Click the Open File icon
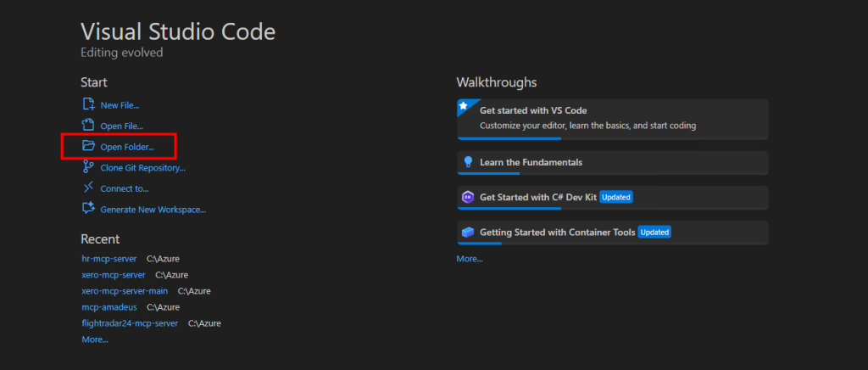The width and height of the screenshot is (868, 370). click(88, 126)
